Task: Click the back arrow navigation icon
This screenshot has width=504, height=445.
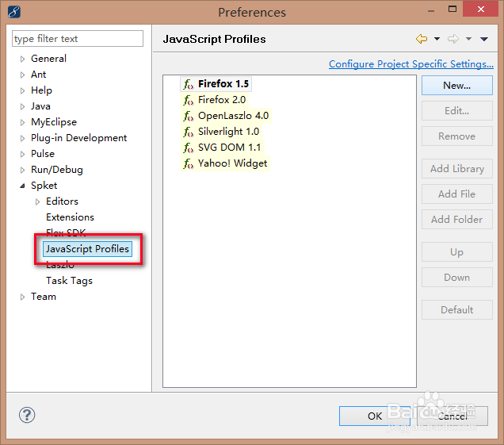Action: click(x=422, y=39)
